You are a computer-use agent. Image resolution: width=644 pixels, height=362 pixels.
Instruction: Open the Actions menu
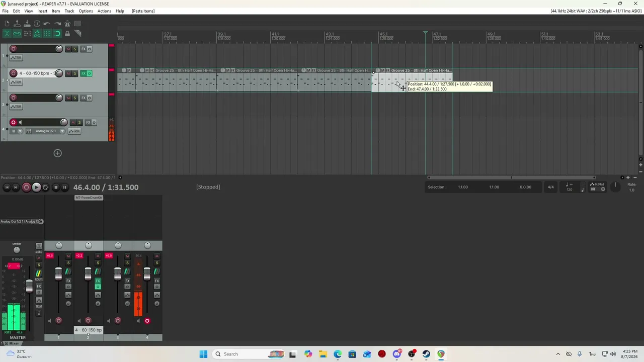coord(104,11)
